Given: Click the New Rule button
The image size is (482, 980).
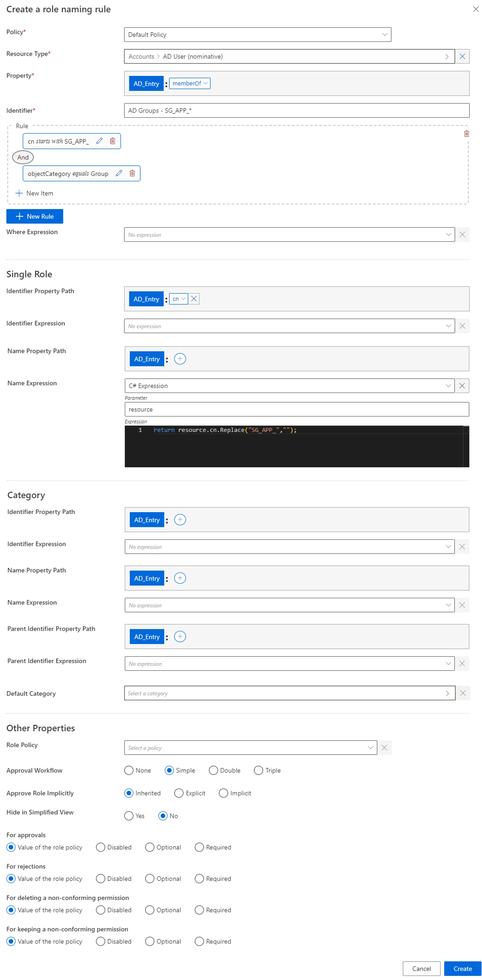Looking at the screenshot, I should [x=35, y=217].
